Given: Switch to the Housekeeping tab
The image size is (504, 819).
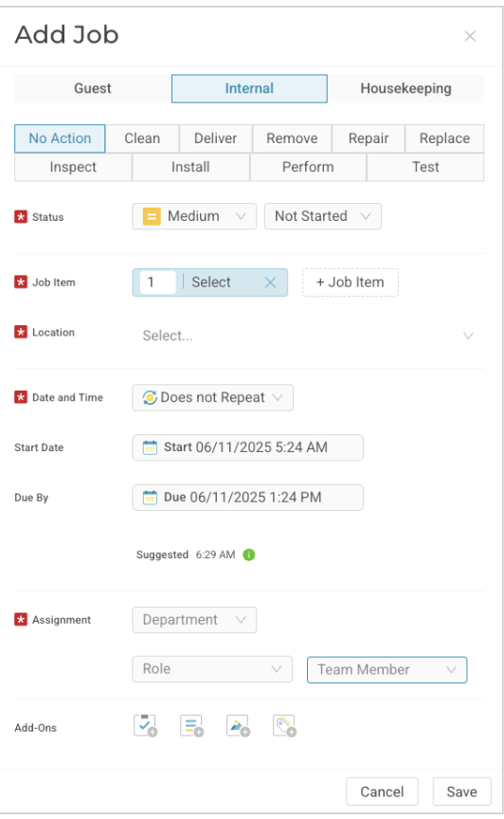Looking at the screenshot, I should (405, 88).
